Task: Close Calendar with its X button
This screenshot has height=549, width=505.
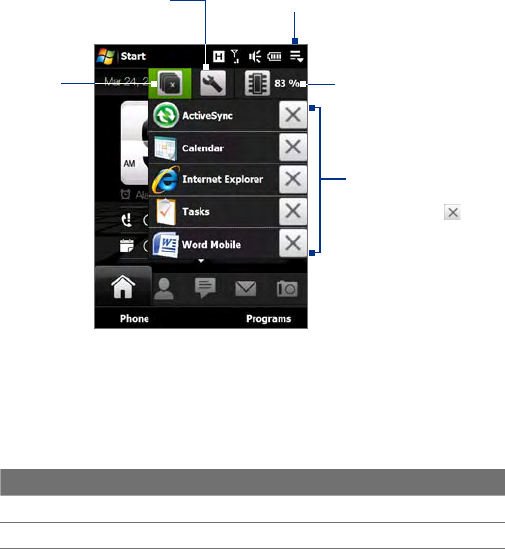Action: click(x=293, y=147)
